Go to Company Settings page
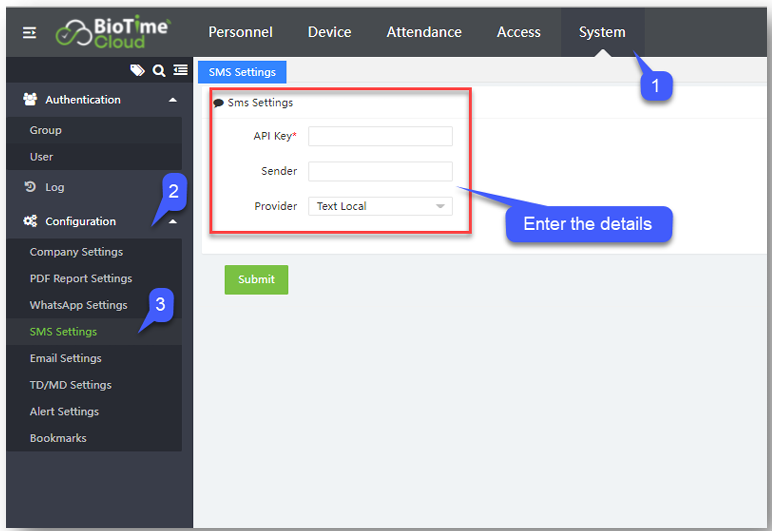This screenshot has width=772, height=531. 76,252
